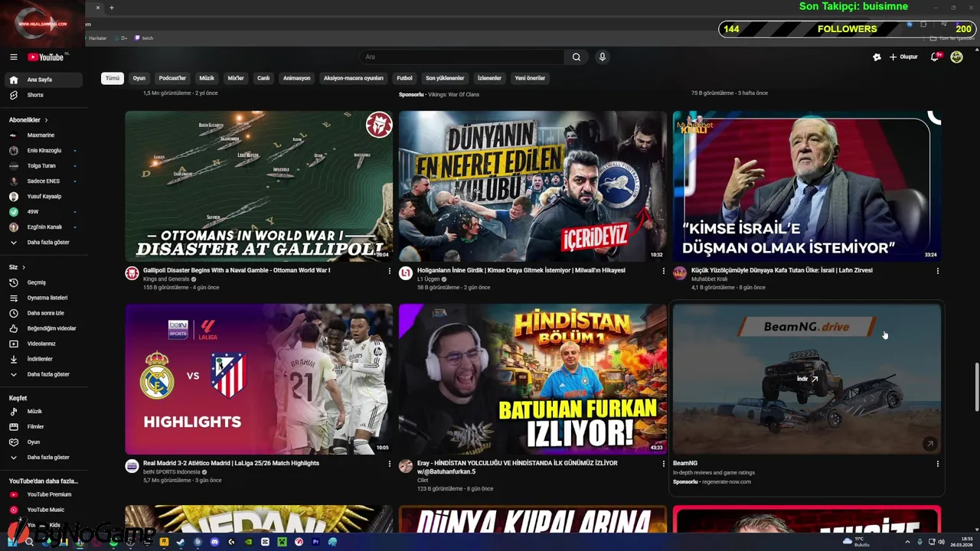Viewport: 980px width, 551px height.
Task: Go to the YouTube logo home link
Action: pos(47,57)
